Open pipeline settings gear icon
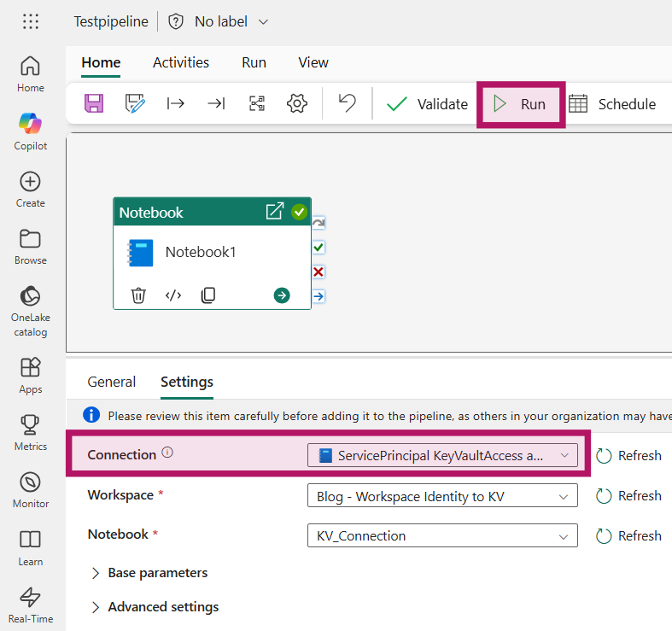 coord(296,104)
